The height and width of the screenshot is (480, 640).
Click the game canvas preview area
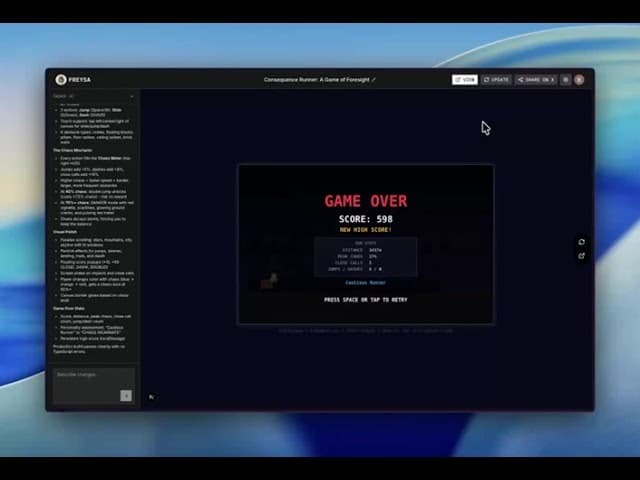(366, 244)
